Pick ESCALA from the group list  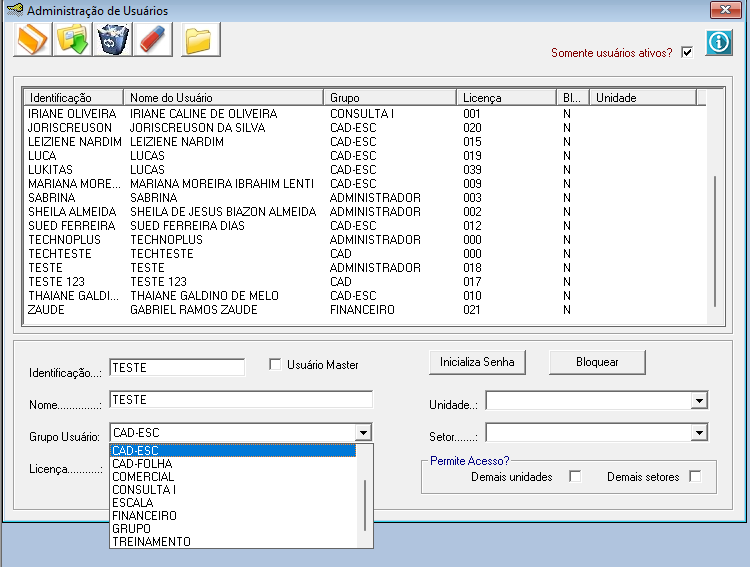233,502
